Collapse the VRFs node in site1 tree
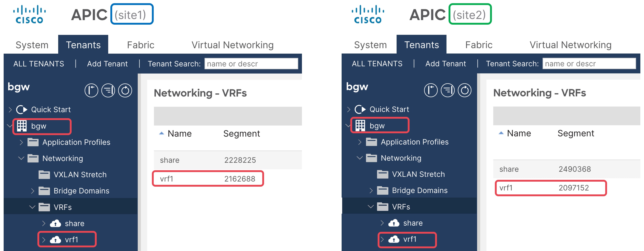The height and width of the screenshot is (251, 644). click(32, 207)
